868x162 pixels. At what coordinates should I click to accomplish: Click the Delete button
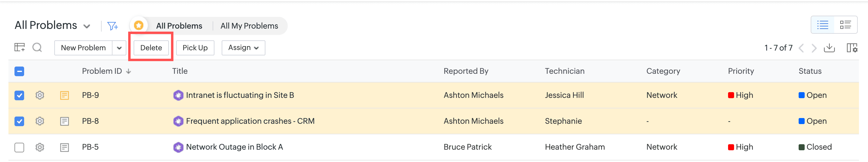(x=151, y=48)
